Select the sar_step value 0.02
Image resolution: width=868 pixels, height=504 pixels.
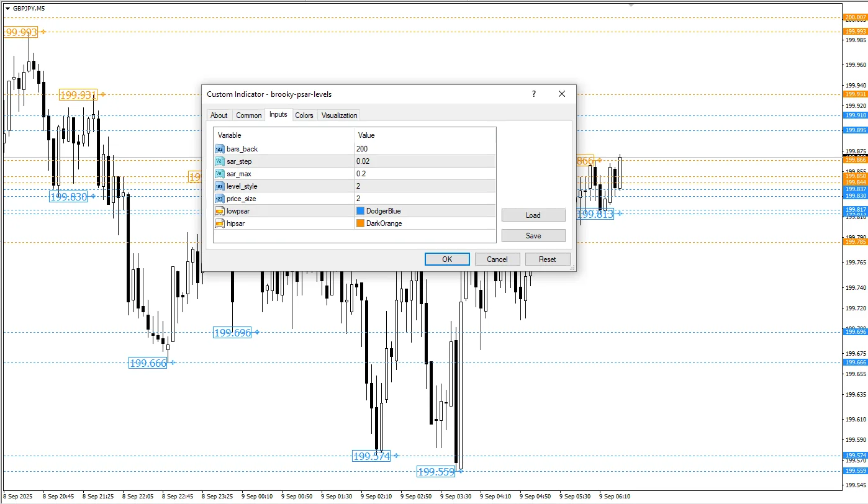point(425,161)
